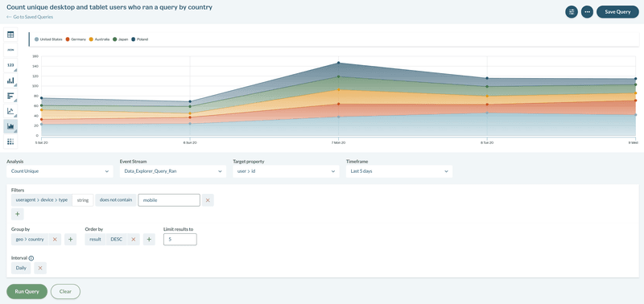The width and height of the screenshot is (644, 304).
Task: Click the Limit results to field
Action: pos(180,239)
